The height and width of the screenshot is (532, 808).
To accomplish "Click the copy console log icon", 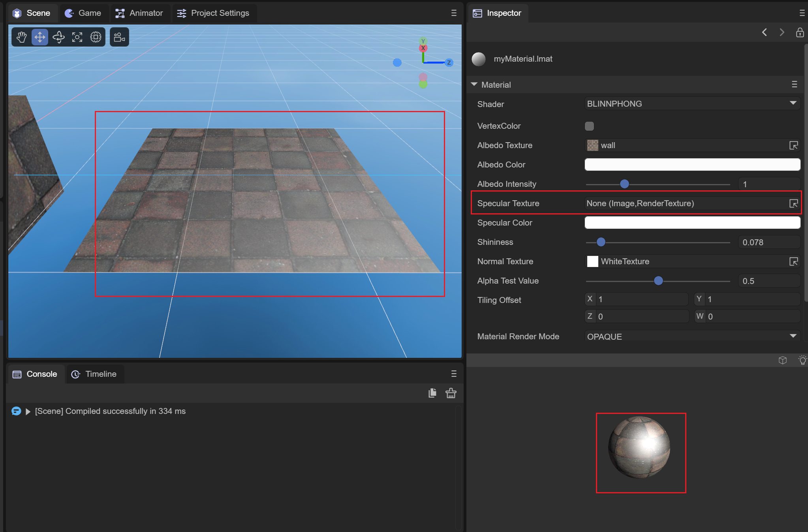I will pyautogui.click(x=432, y=393).
